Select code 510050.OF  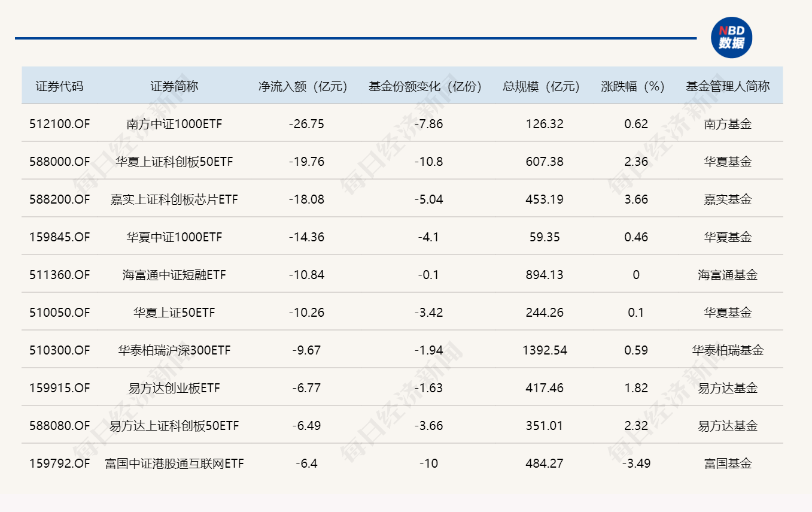coord(59,313)
